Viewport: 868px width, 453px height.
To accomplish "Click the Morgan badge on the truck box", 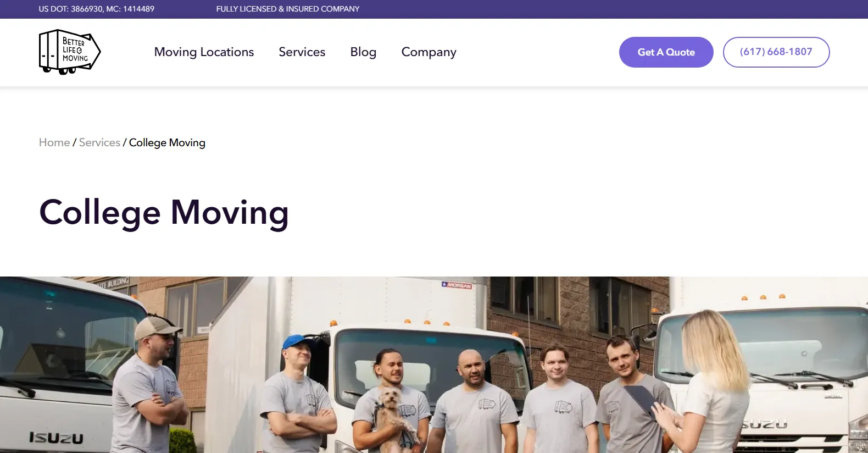I will point(457,285).
